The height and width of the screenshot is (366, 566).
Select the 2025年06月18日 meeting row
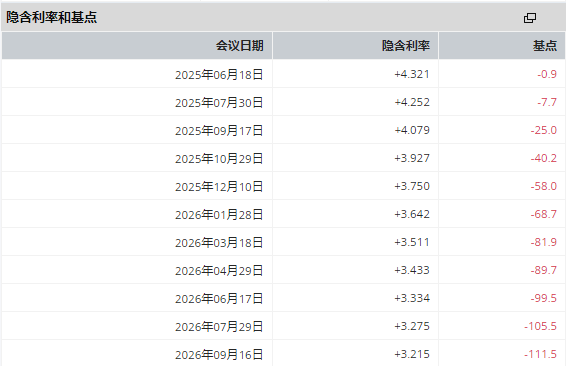(x=283, y=74)
